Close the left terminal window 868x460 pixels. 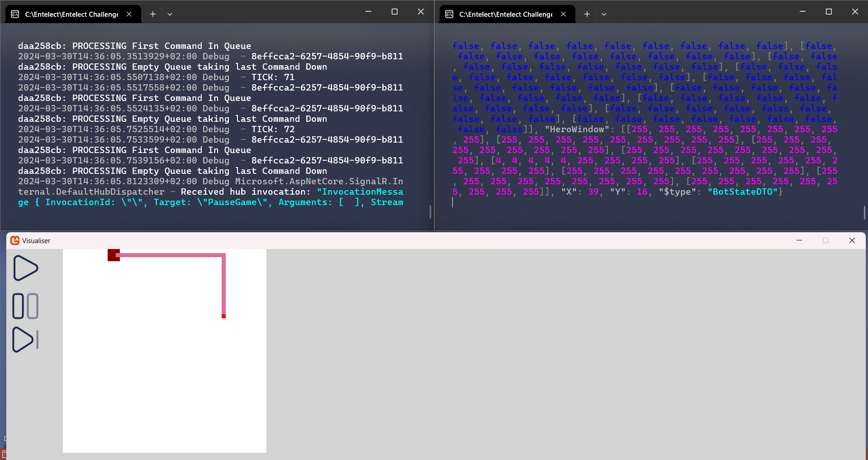(421, 12)
